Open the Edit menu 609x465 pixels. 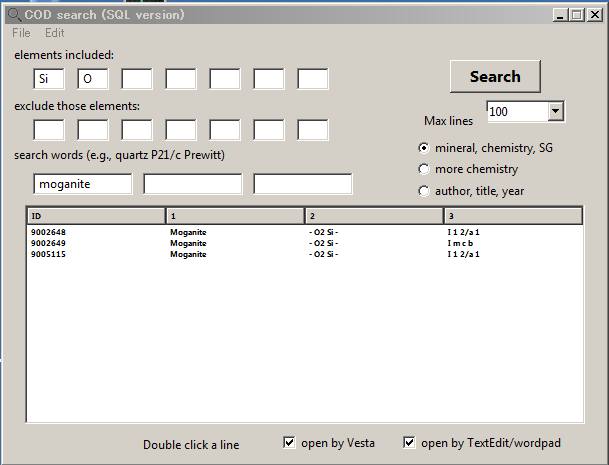pyautogui.click(x=54, y=33)
